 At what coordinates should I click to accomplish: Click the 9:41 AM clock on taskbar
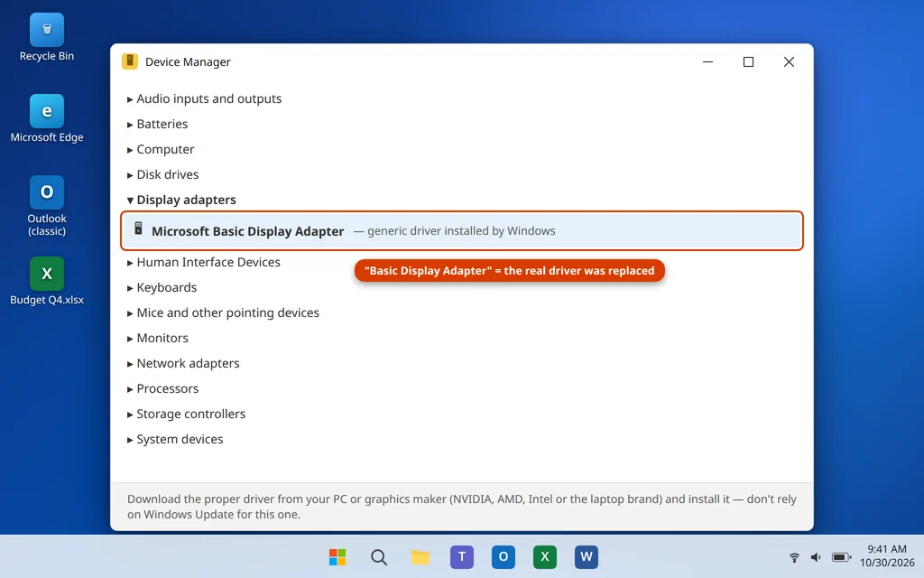(887, 549)
